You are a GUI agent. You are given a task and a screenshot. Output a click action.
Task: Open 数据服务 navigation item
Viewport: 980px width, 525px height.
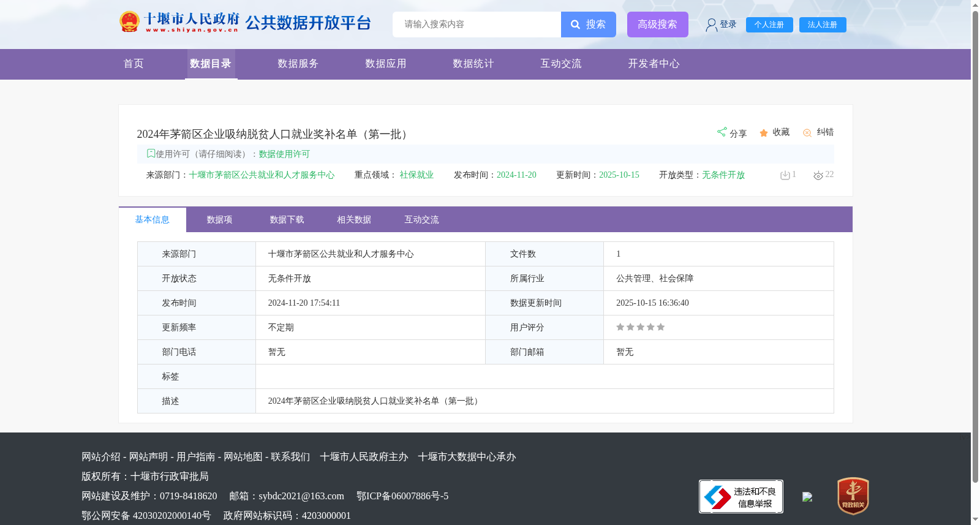tap(298, 64)
